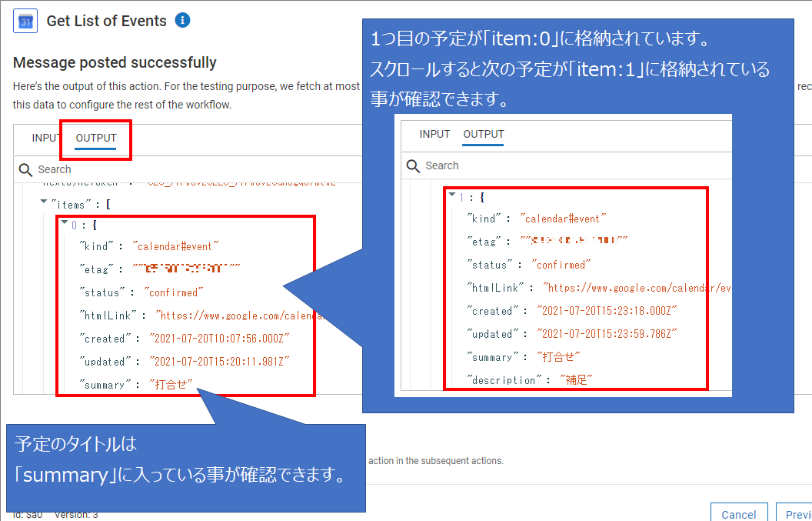This screenshot has height=521, width=812.
Task: Select the "description" value in item 1
Action: tap(576, 380)
